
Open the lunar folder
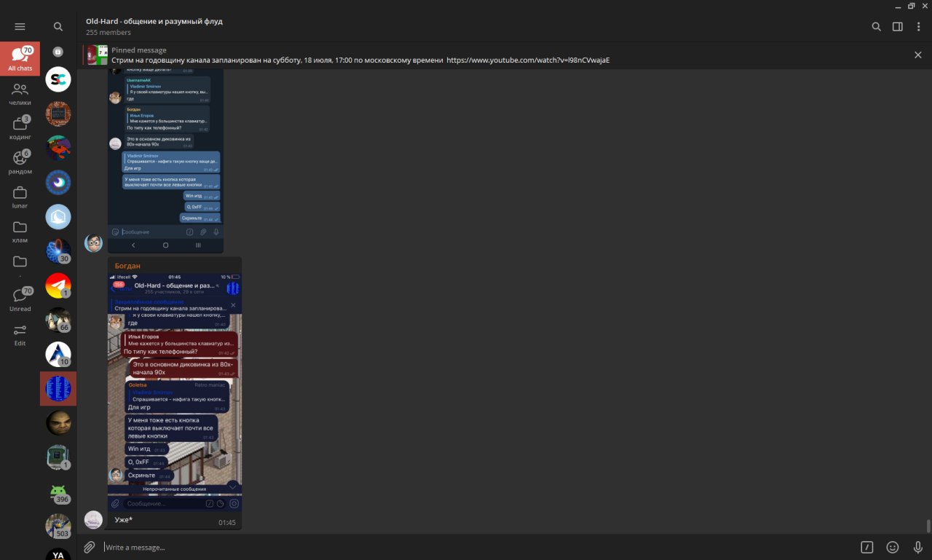tap(20, 197)
